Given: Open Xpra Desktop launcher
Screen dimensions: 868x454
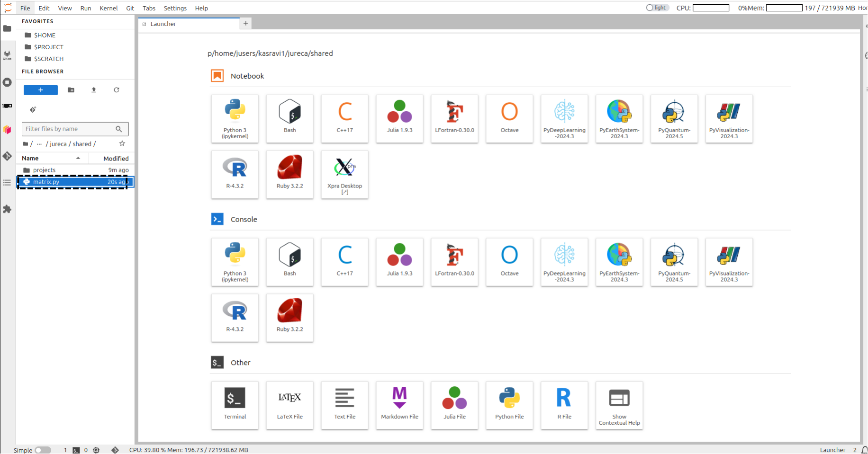Looking at the screenshot, I should (344, 174).
